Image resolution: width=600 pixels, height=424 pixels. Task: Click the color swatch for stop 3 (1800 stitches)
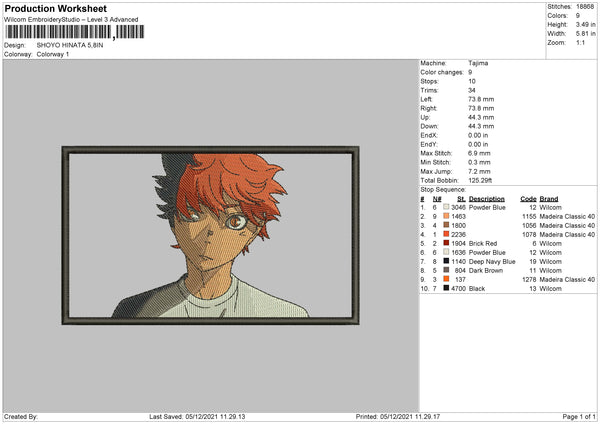446,225
